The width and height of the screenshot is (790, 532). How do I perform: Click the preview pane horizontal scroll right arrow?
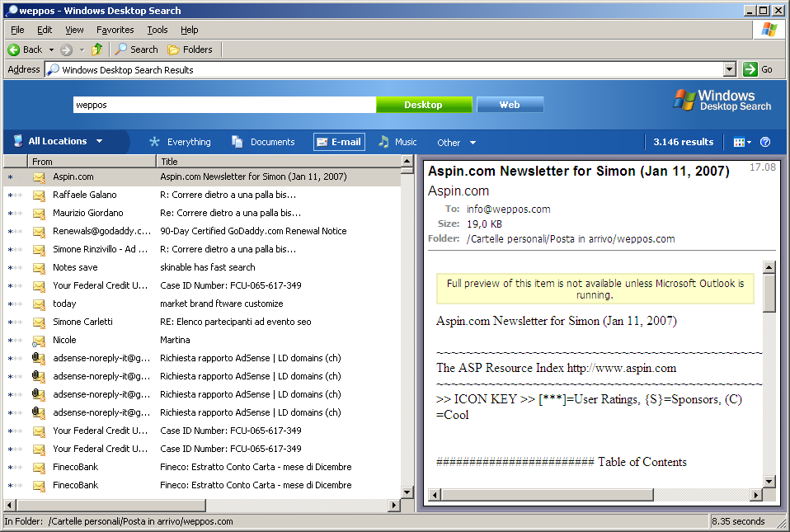point(755,495)
